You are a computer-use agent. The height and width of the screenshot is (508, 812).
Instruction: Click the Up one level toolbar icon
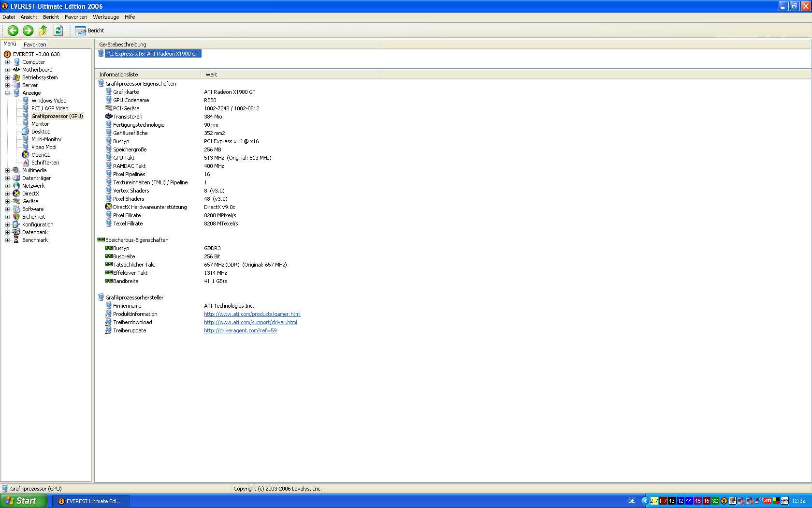pos(43,30)
